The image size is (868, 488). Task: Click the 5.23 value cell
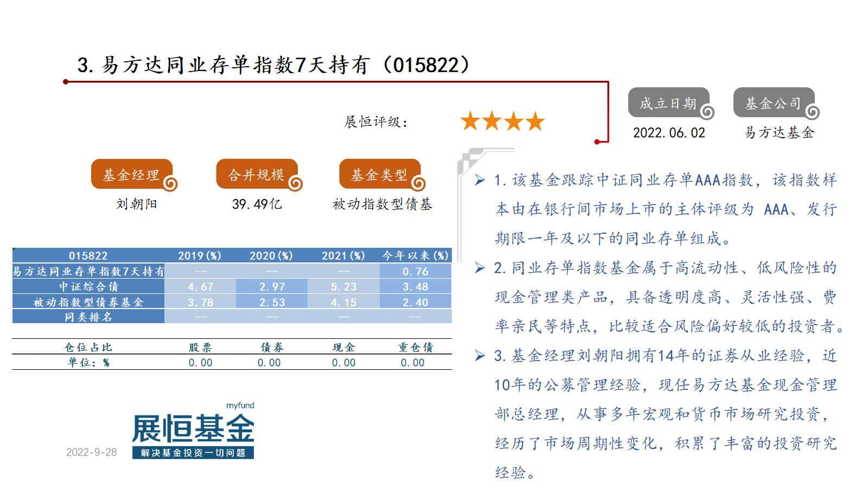coord(343,286)
